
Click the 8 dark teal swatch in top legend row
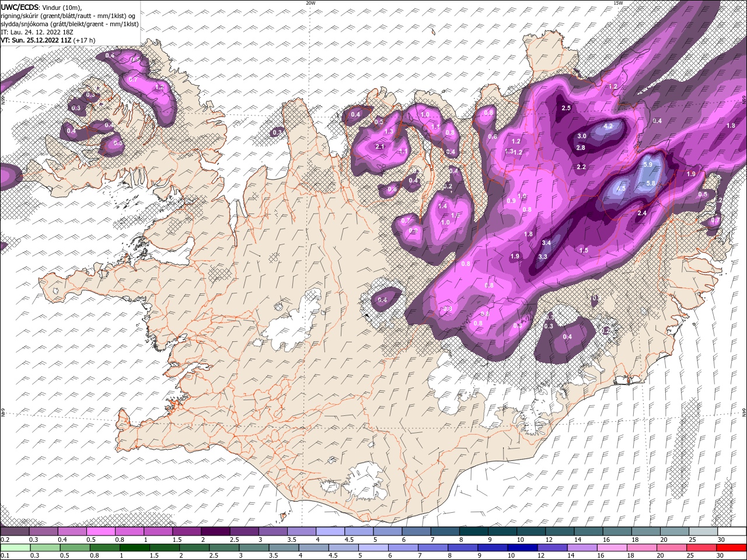pyautogui.click(x=473, y=531)
